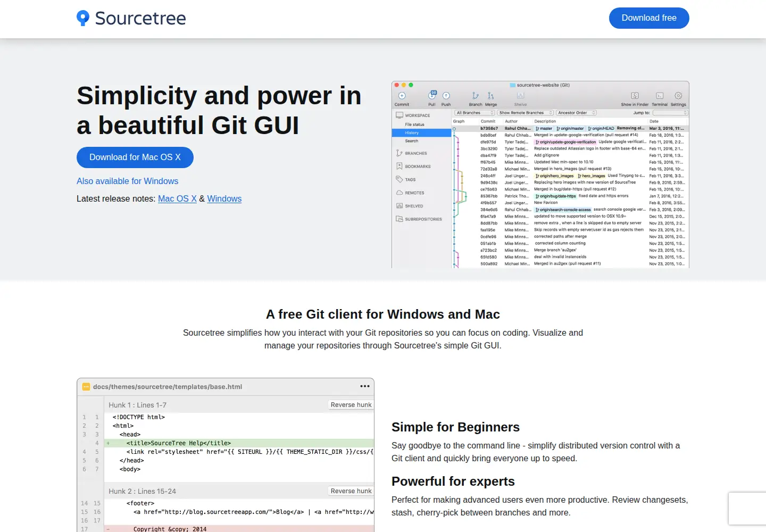Screen dimensions: 766x532
Task: Click the yellow modified file icon by base.html
Action: [x=86, y=387]
